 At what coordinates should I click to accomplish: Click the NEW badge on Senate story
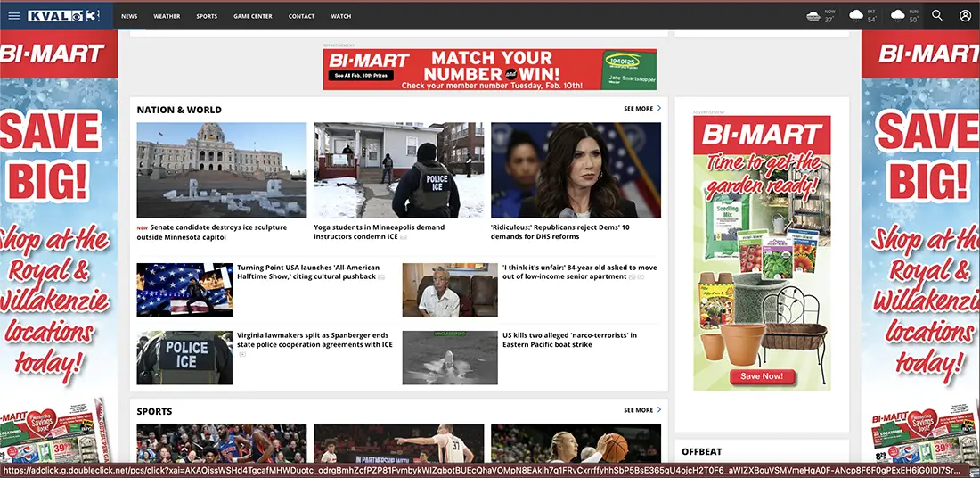pos(143,227)
